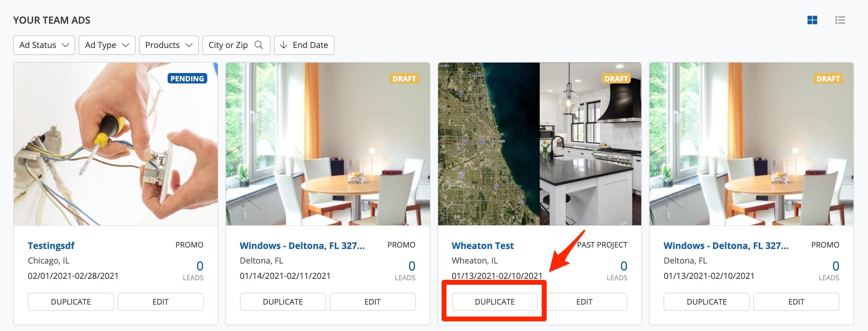The image size is (868, 331).
Task: Click the DRAFT badge on Wheaton Test
Action: [x=616, y=79]
